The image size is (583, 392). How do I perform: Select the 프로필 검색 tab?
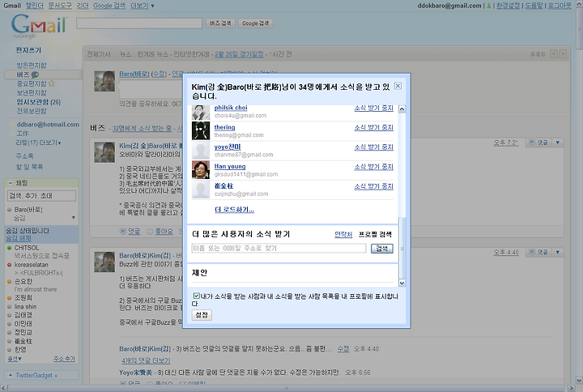[375, 234]
